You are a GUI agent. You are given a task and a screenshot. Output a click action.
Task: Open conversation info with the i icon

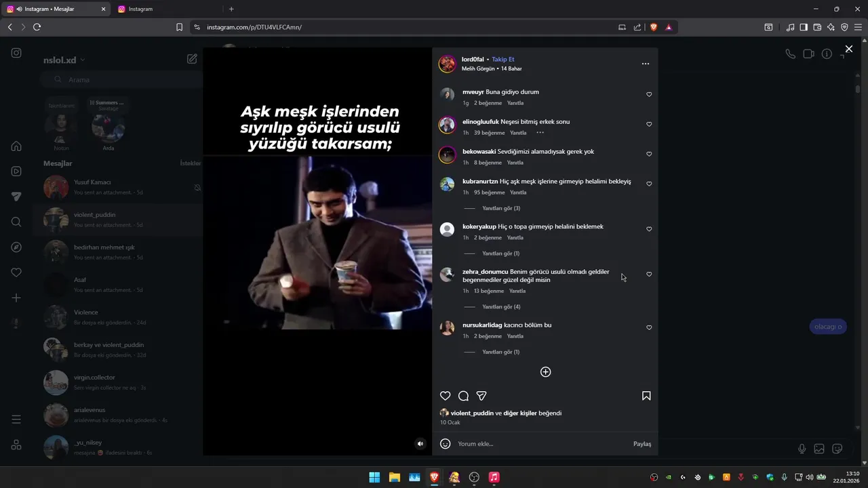827,54
